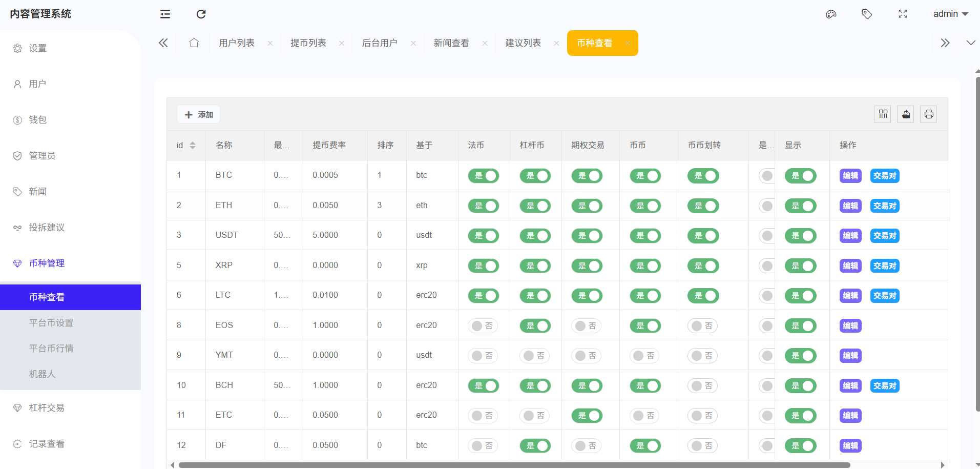Open 平台币设置 in the sidebar
The width and height of the screenshot is (980, 469).
click(51, 323)
